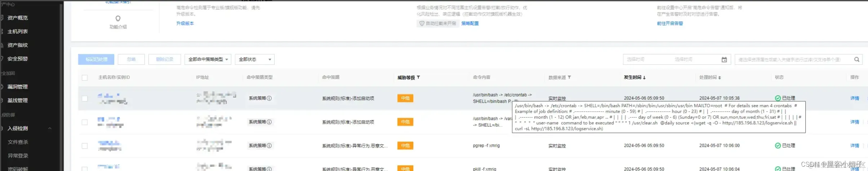Image resolution: width=868 pixels, height=171 pixels.
Task: Click the 2024-05-07 10:06:00 处理时间 cell
Action: pos(719,146)
